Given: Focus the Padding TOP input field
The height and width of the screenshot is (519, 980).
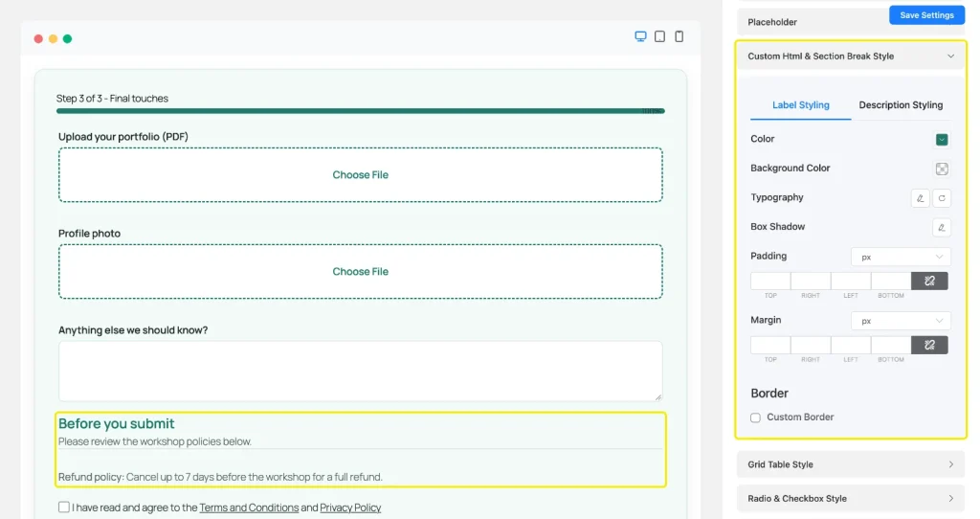Looking at the screenshot, I should [x=770, y=281].
